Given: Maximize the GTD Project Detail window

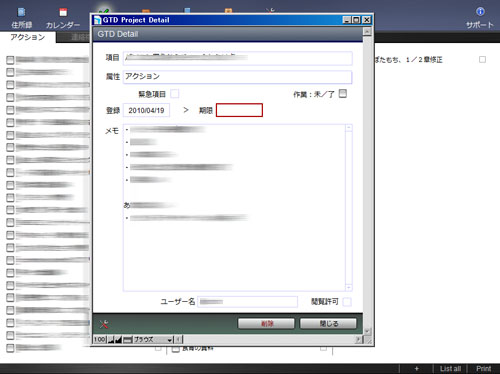Looking at the screenshot, I should [356, 20].
